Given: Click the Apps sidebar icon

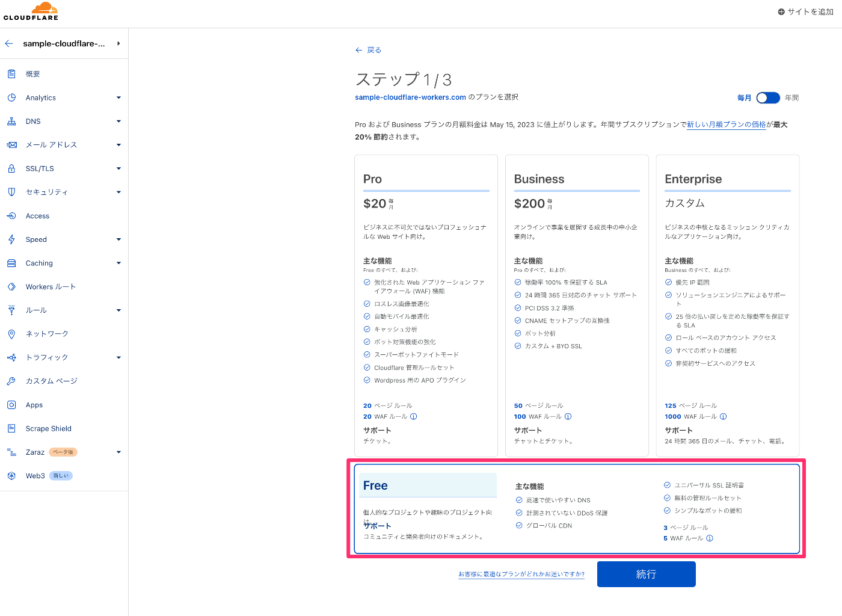Looking at the screenshot, I should click(11, 404).
